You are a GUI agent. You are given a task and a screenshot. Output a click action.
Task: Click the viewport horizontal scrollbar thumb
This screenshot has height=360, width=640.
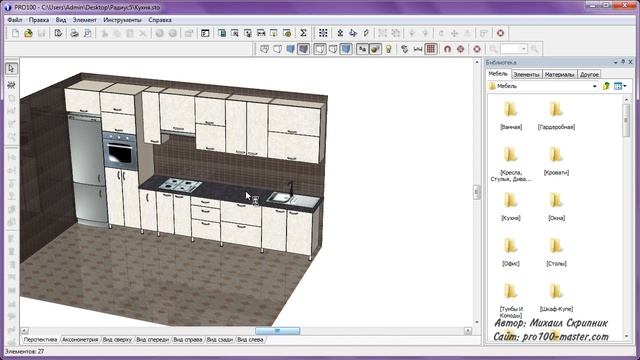pos(278,331)
